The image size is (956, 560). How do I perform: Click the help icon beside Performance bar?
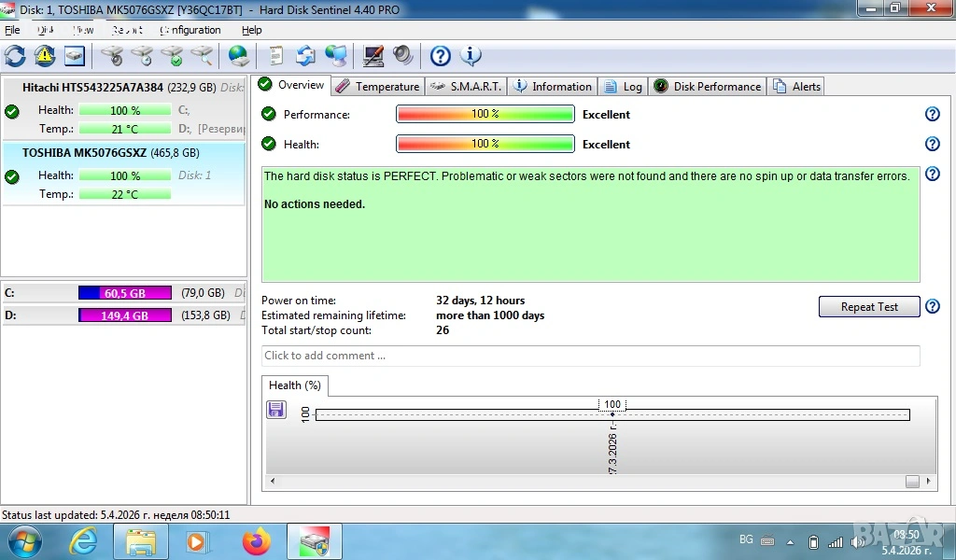click(x=932, y=114)
